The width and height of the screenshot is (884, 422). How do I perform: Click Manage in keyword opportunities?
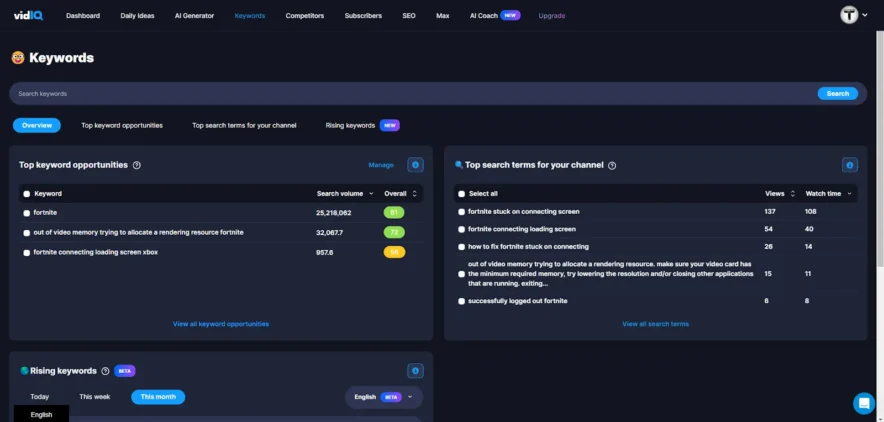point(381,165)
